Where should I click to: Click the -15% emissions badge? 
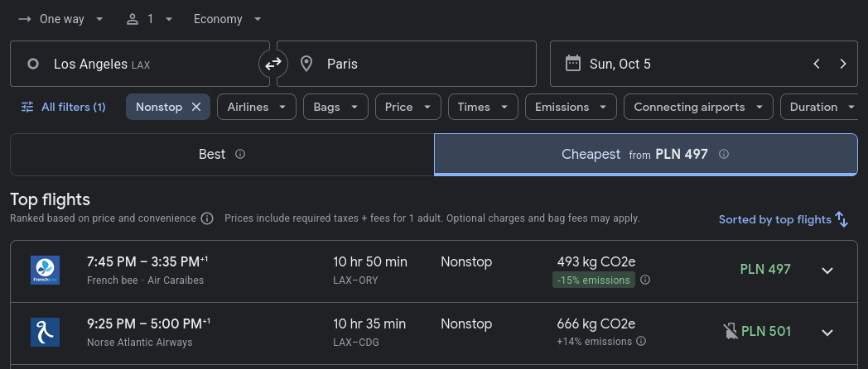(593, 280)
